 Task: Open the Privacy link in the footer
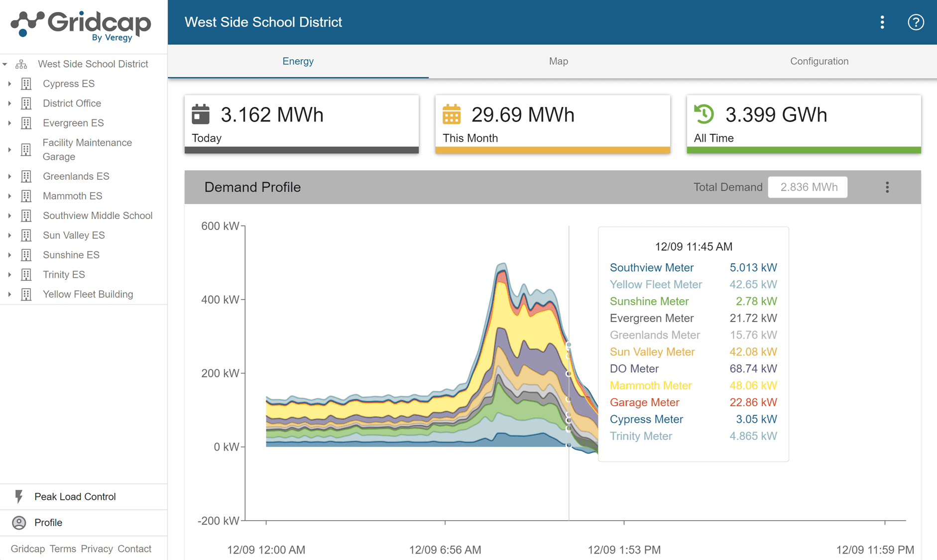[97, 549]
